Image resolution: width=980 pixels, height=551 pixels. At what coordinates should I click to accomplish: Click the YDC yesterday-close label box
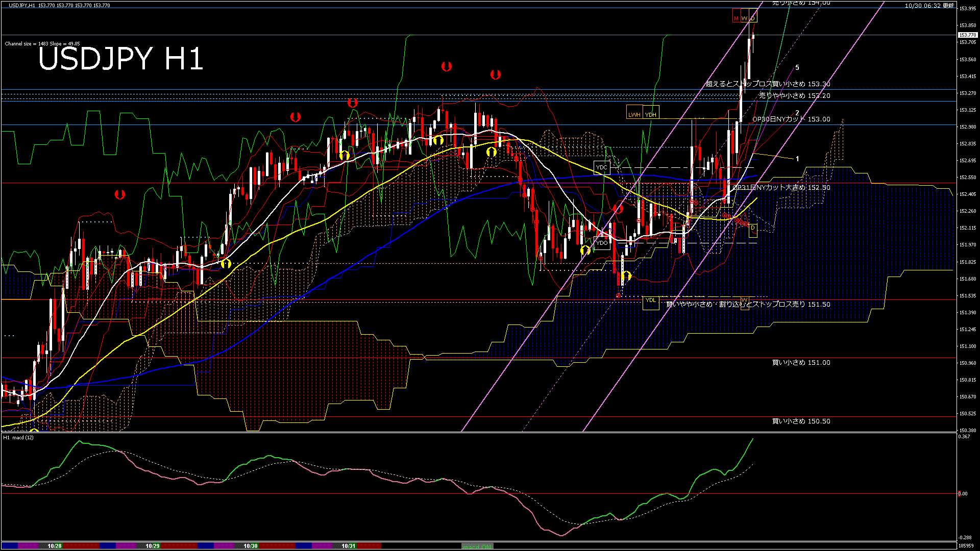point(602,167)
